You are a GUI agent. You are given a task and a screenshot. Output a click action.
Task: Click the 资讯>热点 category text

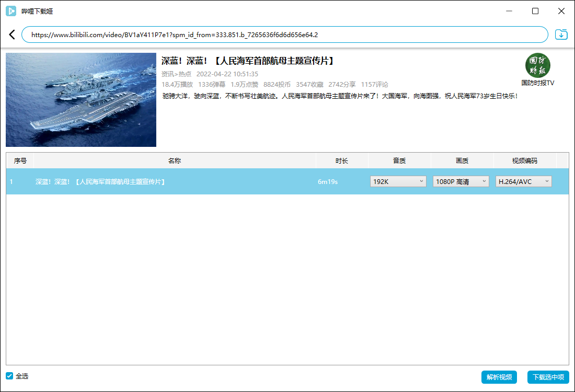[176, 74]
